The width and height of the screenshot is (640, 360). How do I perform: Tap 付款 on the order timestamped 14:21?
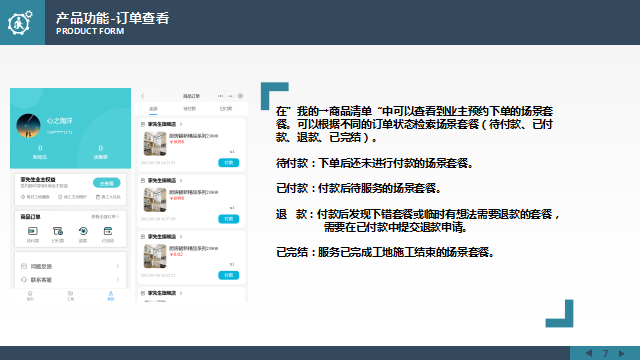point(229,162)
